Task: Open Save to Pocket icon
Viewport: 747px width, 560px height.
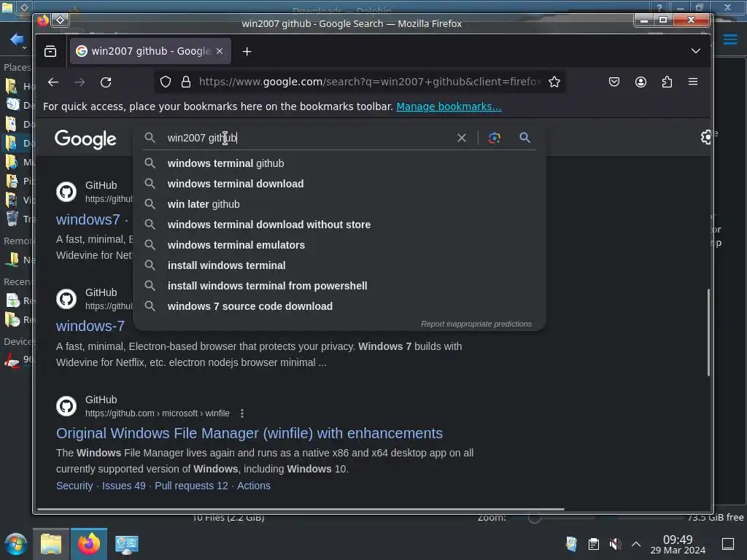Action: pos(614,82)
